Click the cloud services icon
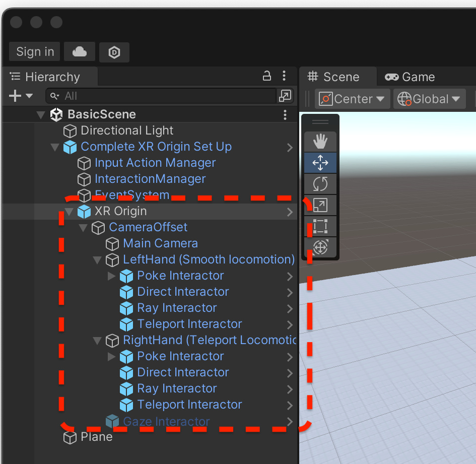Image resolution: width=476 pixels, height=464 pixels. coord(79,52)
